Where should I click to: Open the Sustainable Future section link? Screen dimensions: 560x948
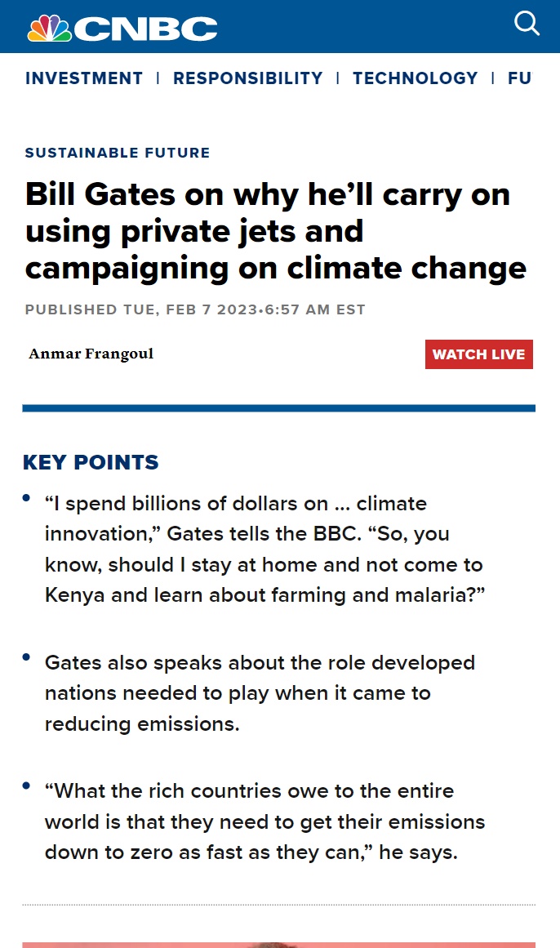point(118,153)
